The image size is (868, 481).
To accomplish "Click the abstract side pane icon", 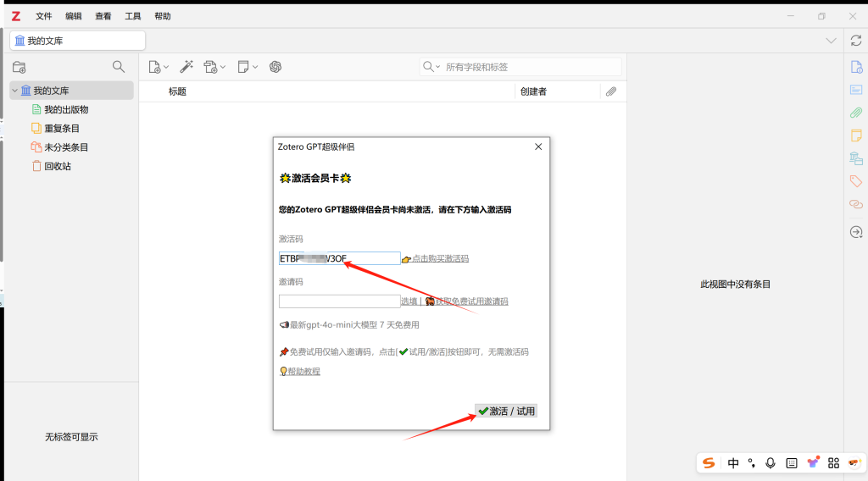I will [x=856, y=90].
